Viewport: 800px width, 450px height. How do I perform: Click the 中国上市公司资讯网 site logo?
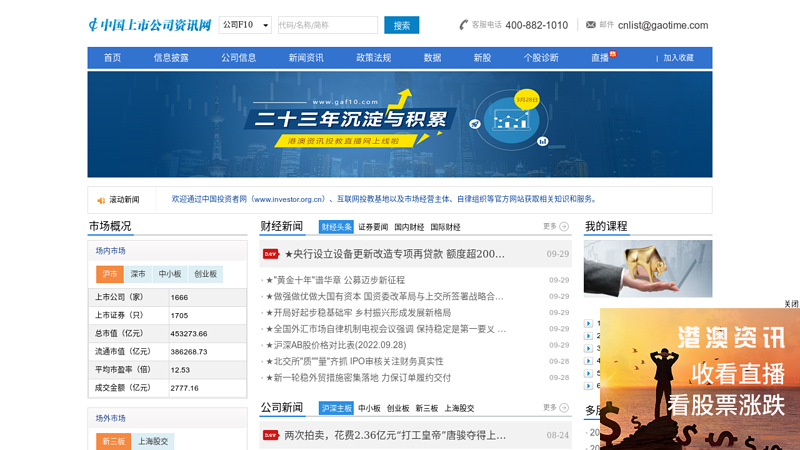pos(149,25)
